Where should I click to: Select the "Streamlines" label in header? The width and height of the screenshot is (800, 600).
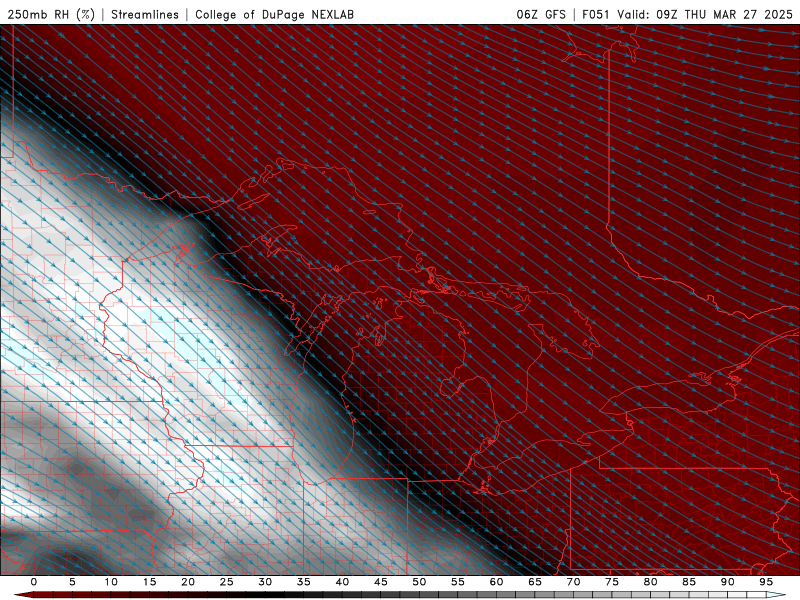[145, 14]
